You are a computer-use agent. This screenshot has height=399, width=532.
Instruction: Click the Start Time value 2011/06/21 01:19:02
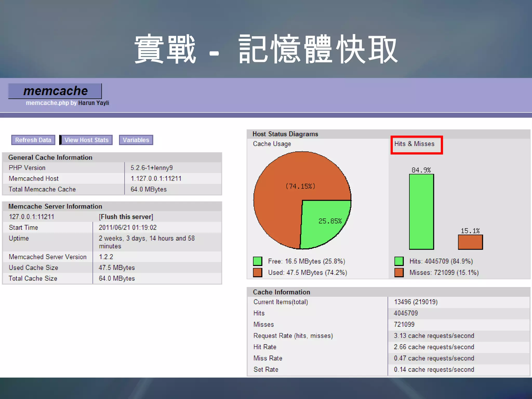[x=128, y=228]
